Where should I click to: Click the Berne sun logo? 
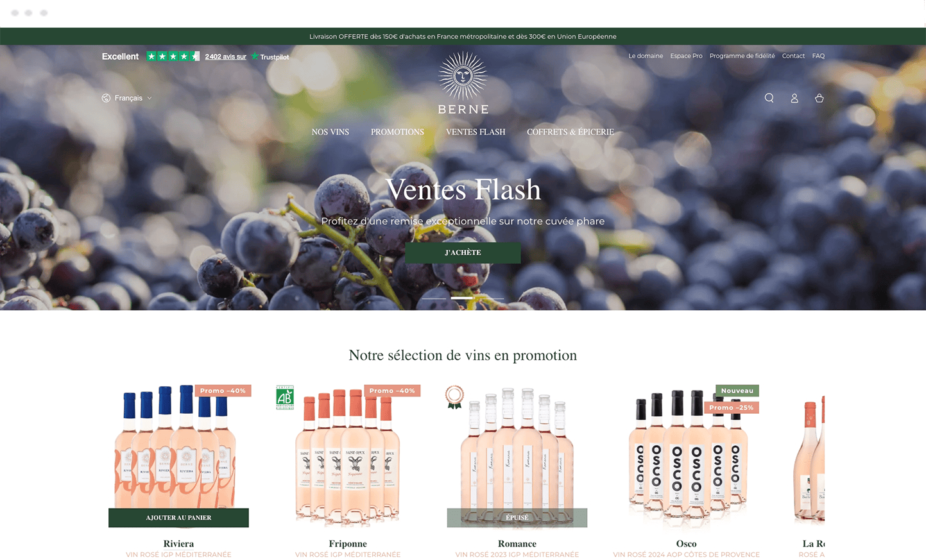[x=463, y=83]
